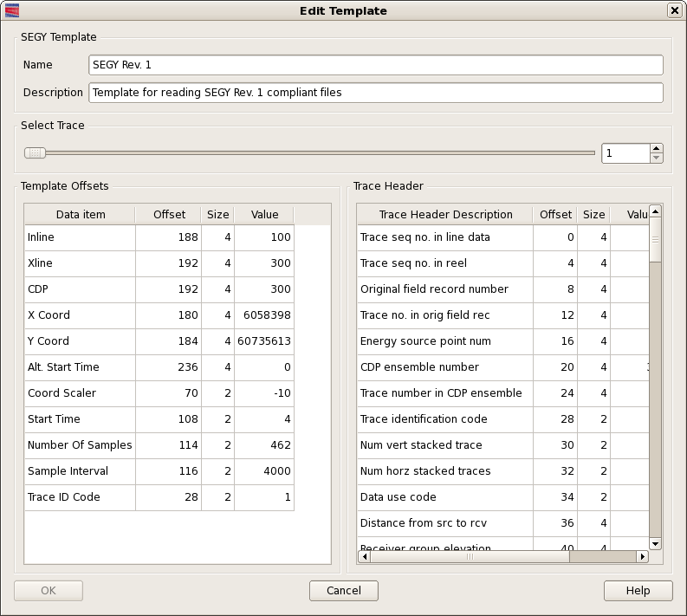The width and height of the screenshot is (687, 616).
Task: Click the vertical scrollbar thumb in Trace Header
Action: [x=655, y=240]
